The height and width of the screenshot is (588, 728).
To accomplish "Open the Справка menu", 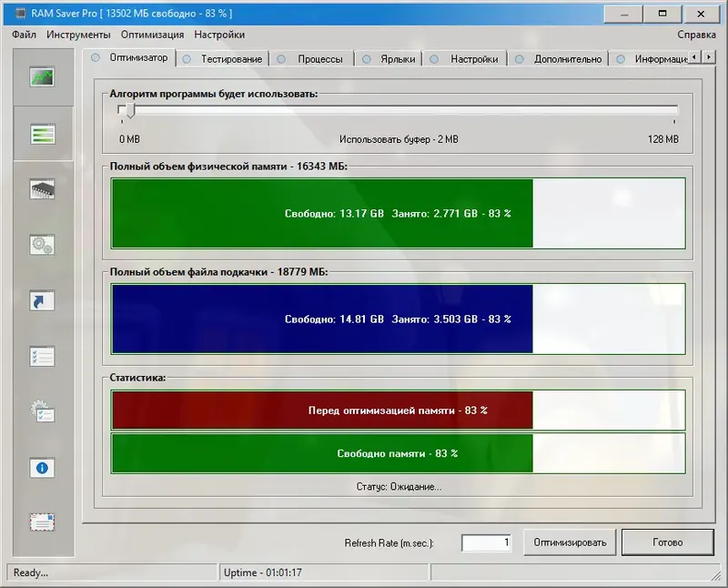I will 696,32.
